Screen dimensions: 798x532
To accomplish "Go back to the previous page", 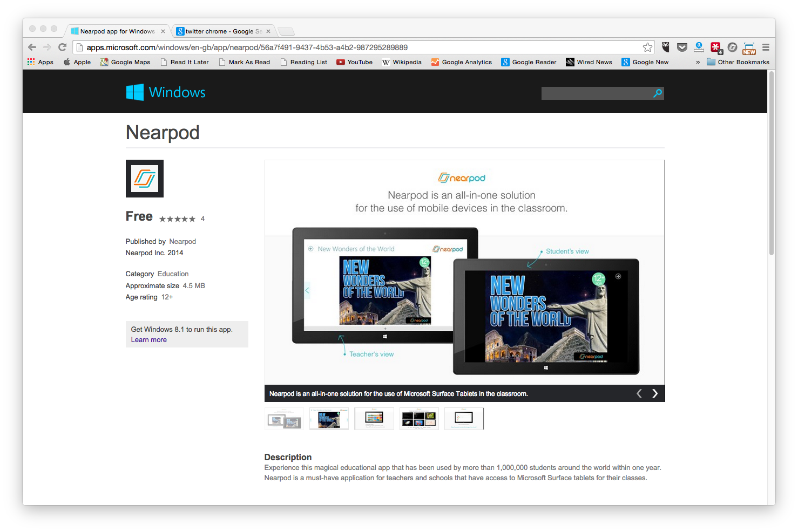I will pyautogui.click(x=32, y=47).
